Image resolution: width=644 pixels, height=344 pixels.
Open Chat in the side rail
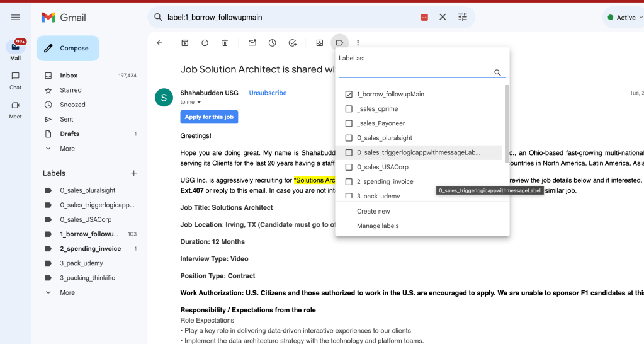coord(15,81)
